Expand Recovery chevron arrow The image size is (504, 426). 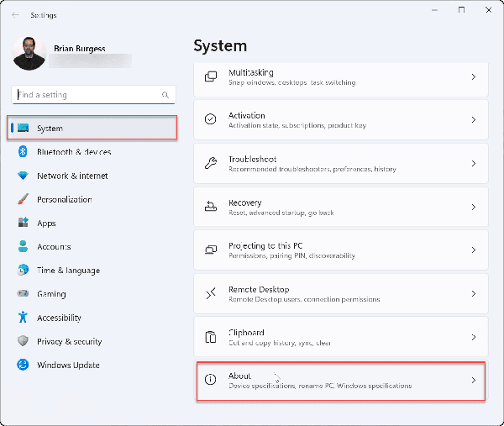click(474, 207)
